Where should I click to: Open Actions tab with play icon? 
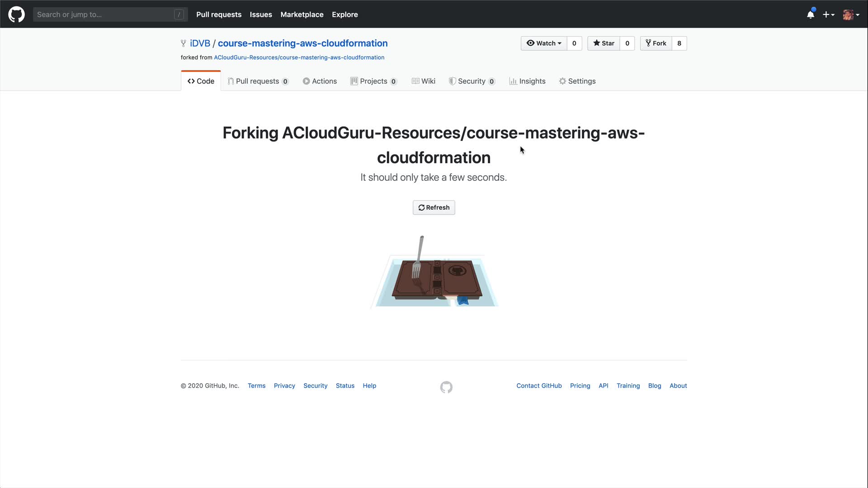coord(320,81)
